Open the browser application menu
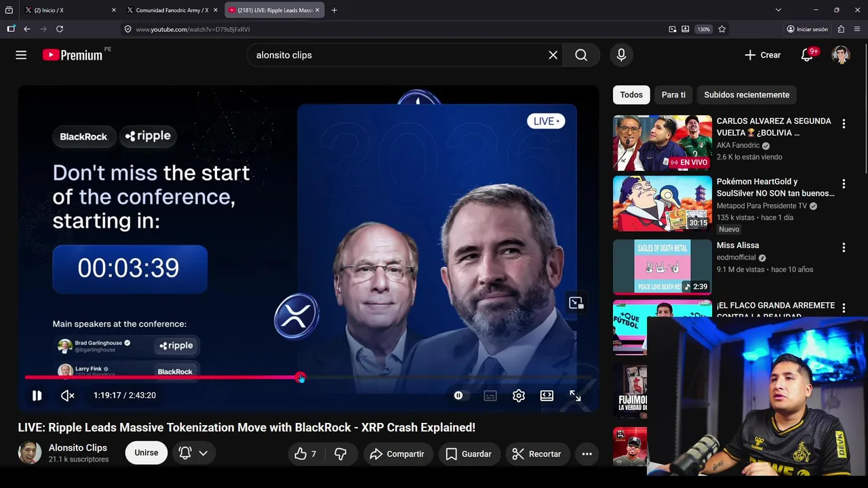Image resolution: width=868 pixels, height=488 pixels. (x=857, y=29)
